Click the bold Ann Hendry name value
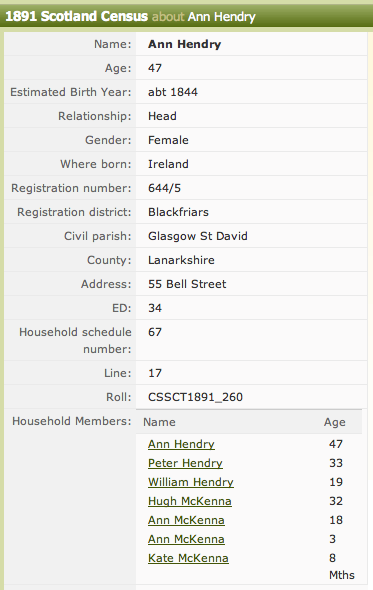Image resolution: width=373 pixels, height=590 pixels. pos(184,44)
